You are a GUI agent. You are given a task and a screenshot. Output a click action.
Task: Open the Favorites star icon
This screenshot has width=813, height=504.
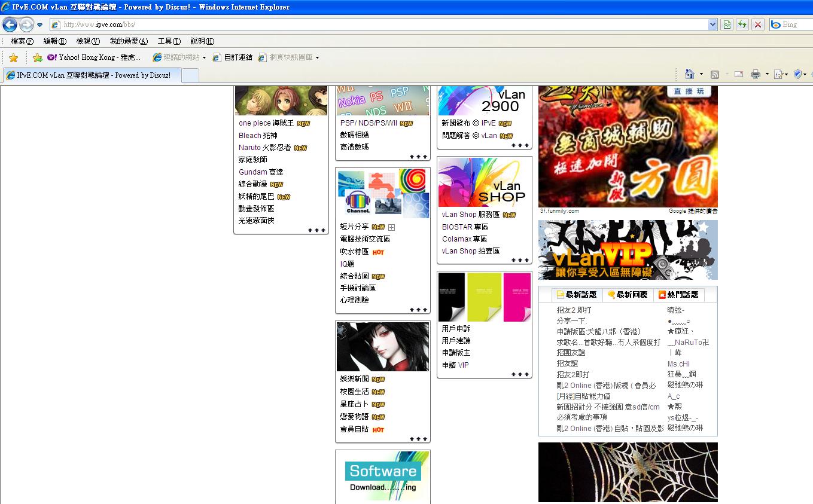coord(13,57)
